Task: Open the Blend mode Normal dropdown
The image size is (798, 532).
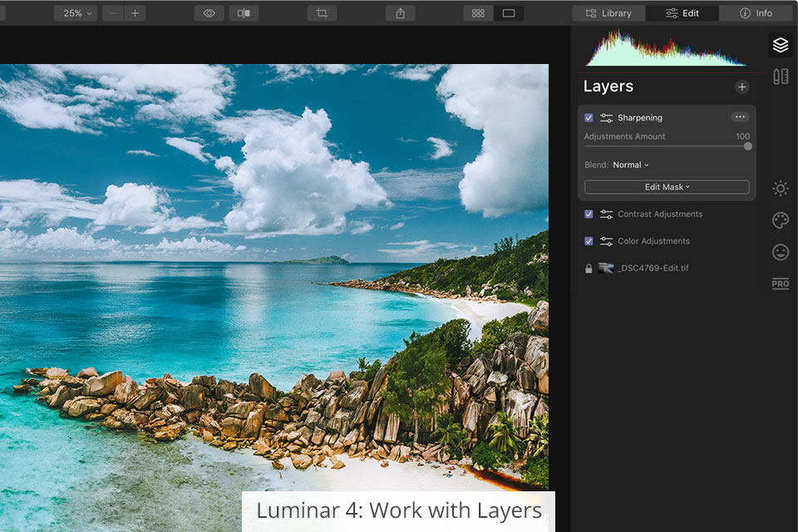Action: click(631, 165)
